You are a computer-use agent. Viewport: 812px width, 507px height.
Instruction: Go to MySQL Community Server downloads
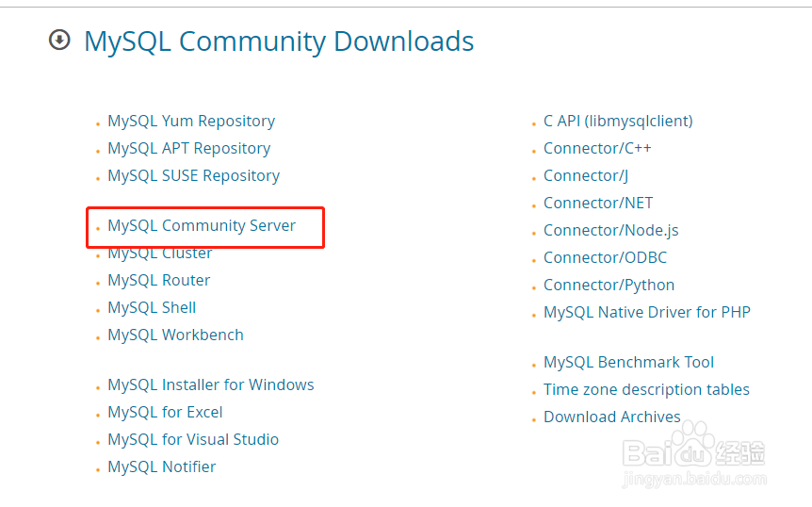point(202,226)
